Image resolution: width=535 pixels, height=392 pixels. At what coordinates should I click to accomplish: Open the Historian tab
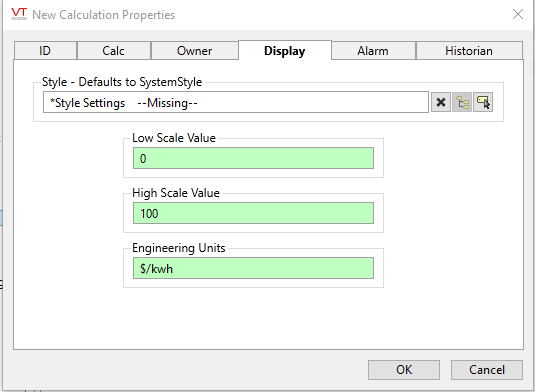(469, 51)
